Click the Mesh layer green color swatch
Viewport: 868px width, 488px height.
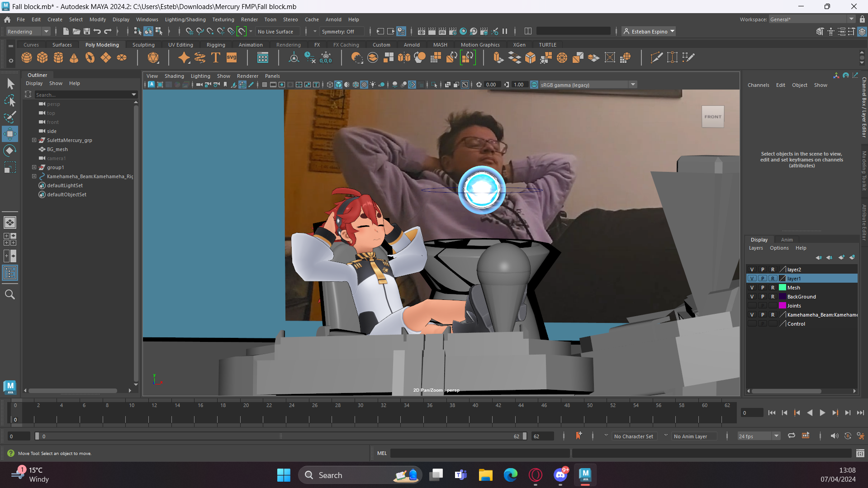[783, 288]
